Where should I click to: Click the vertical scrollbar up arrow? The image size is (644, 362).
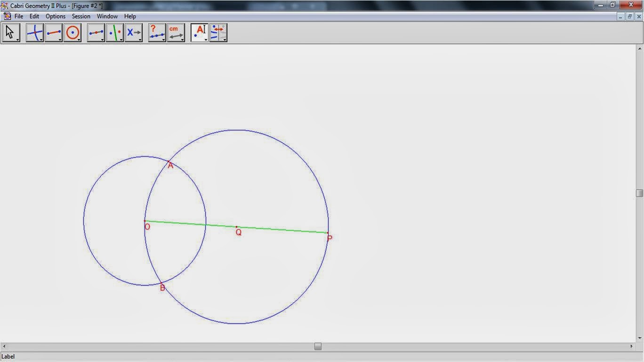(x=639, y=49)
